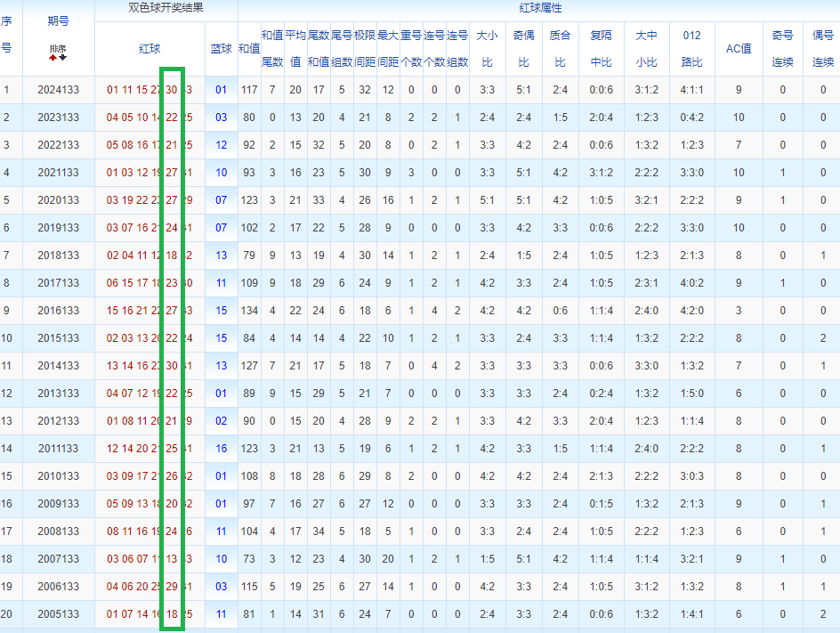This screenshot has width=840, height=633.
Task: Click the AC值 column header
Action: click(739, 49)
